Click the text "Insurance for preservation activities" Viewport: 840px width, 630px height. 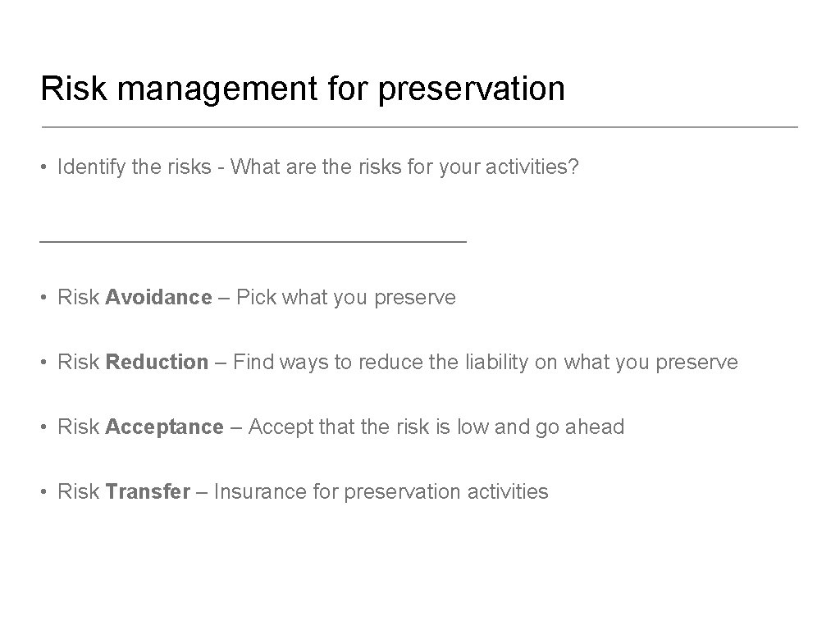[x=381, y=491]
